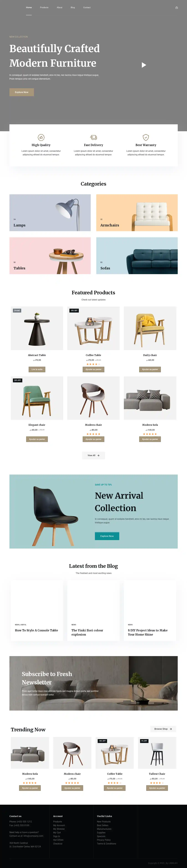Viewport: 187px width, 868px height.
Task: Open the Lamps category tile
Action: click(50, 213)
